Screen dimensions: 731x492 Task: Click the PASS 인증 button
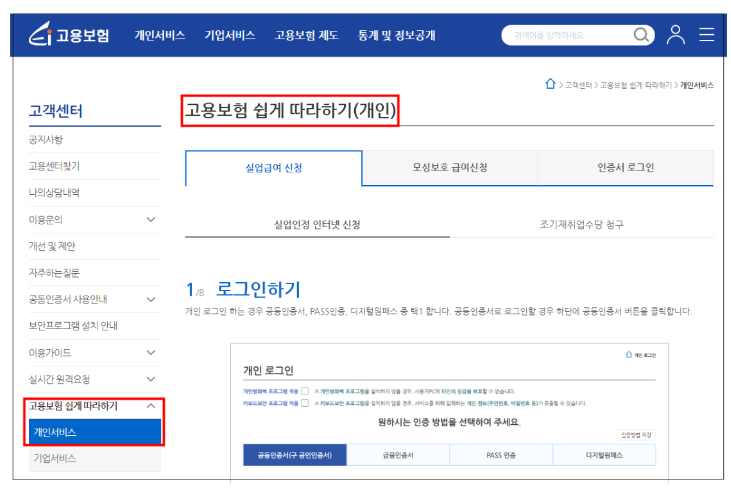click(x=501, y=455)
